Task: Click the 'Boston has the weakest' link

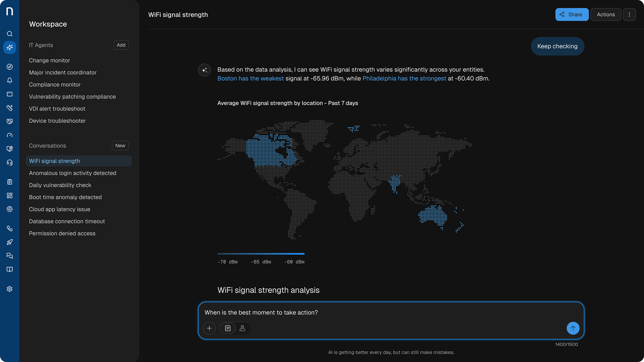Action: (251, 79)
